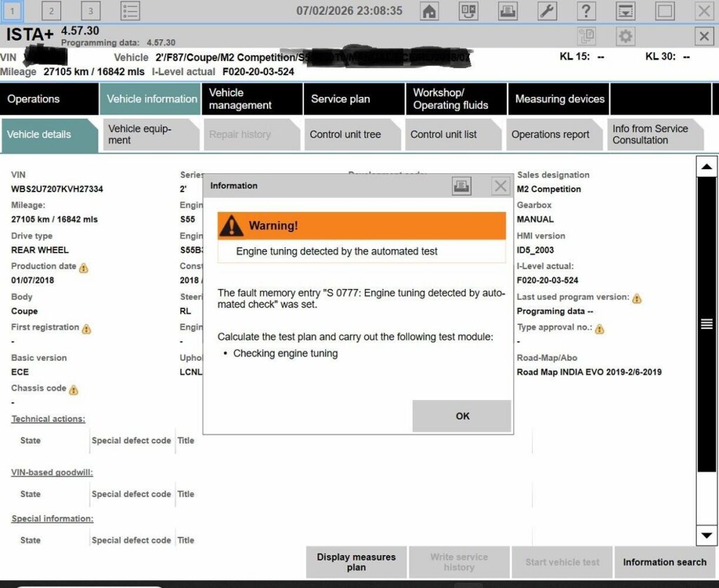Confirm the warning with OK
Image resolution: width=719 pixels, height=588 pixels.
point(462,415)
